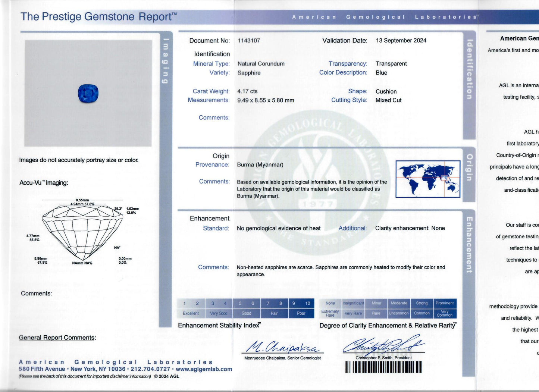Screen dimensions: 539x392
Task: Click the Poor cell in the stability index
Action: coord(301,313)
